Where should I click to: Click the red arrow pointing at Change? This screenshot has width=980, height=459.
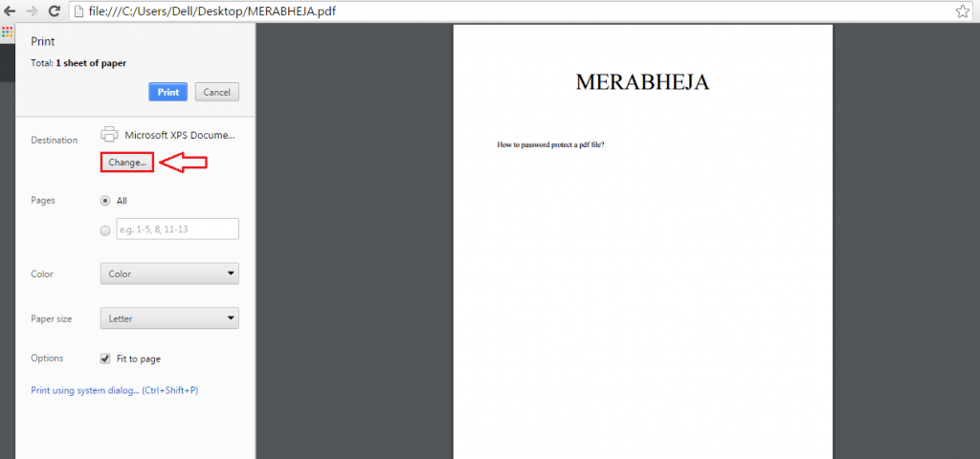pyautogui.click(x=184, y=164)
